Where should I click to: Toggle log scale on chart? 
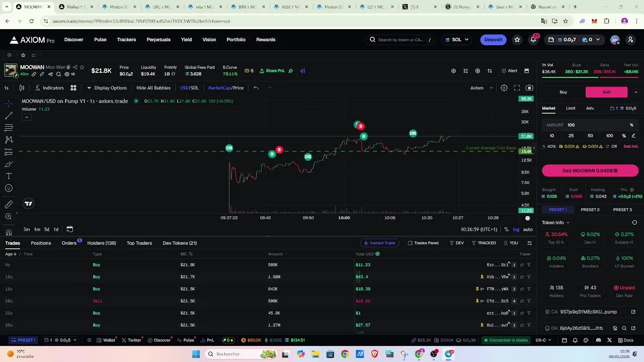pyautogui.click(x=516, y=229)
